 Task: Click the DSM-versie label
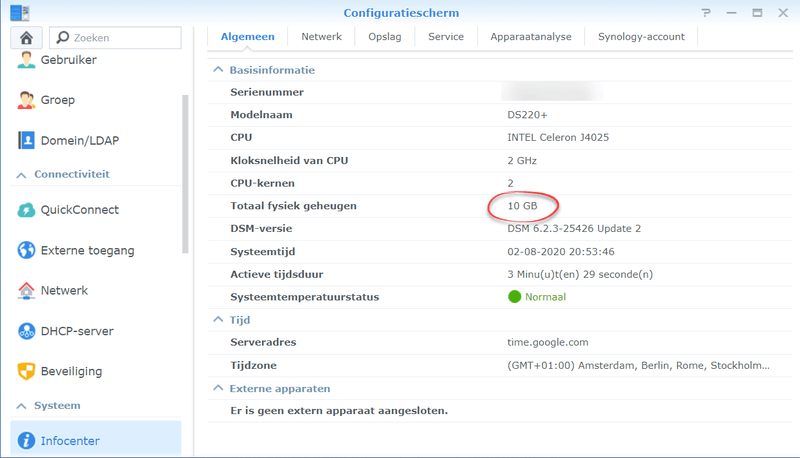point(261,228)
